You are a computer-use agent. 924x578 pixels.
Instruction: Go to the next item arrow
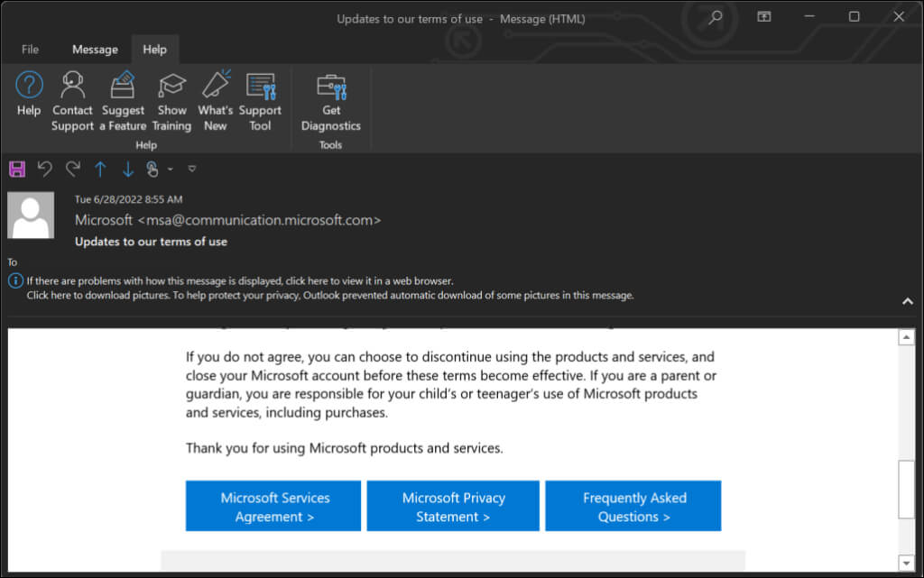tap(127, 170)
